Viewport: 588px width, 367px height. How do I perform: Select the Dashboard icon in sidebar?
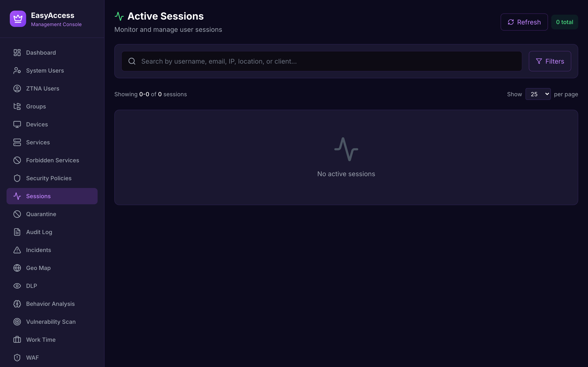click(x=17, y=52)
